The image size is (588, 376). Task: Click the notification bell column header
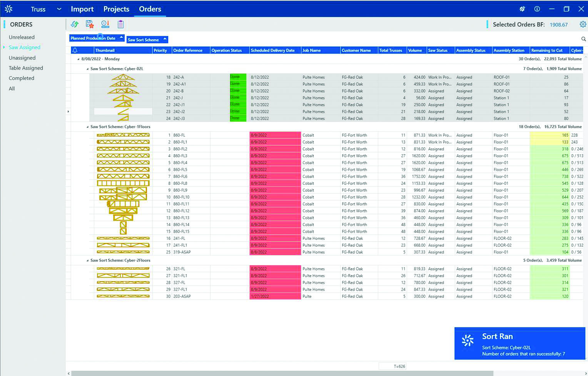click(x=74, y=50)
